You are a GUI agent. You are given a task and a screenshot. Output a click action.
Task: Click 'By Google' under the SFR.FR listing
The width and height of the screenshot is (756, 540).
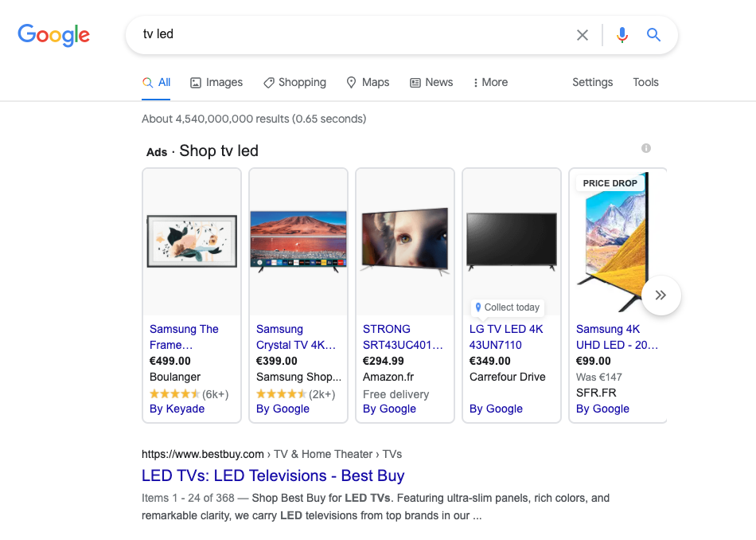tap(602, 409)
